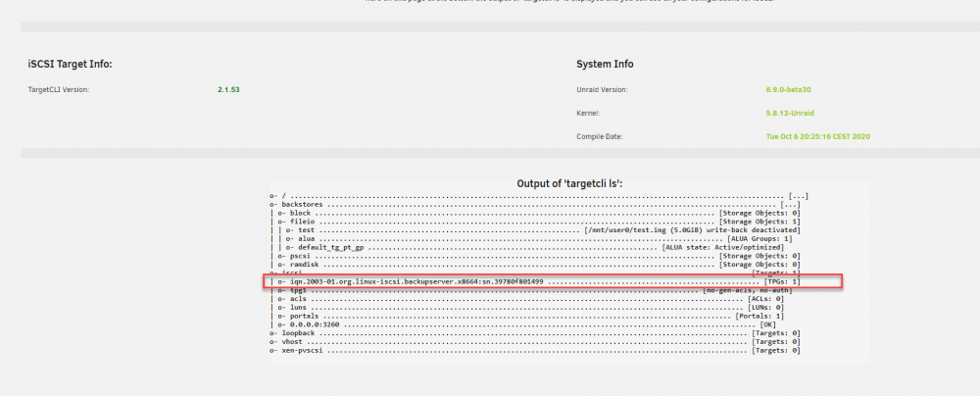Click the 'pscsi' backstore row name

300,256
